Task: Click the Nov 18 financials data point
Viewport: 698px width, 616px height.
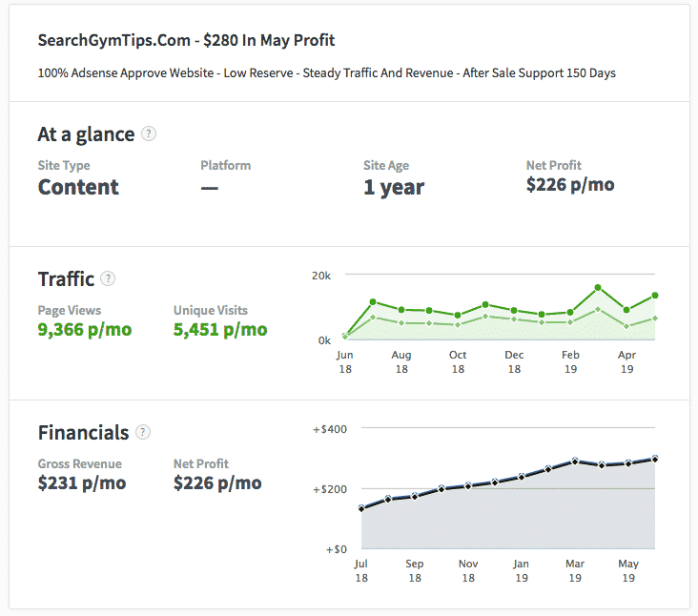Action: [468, 485]
